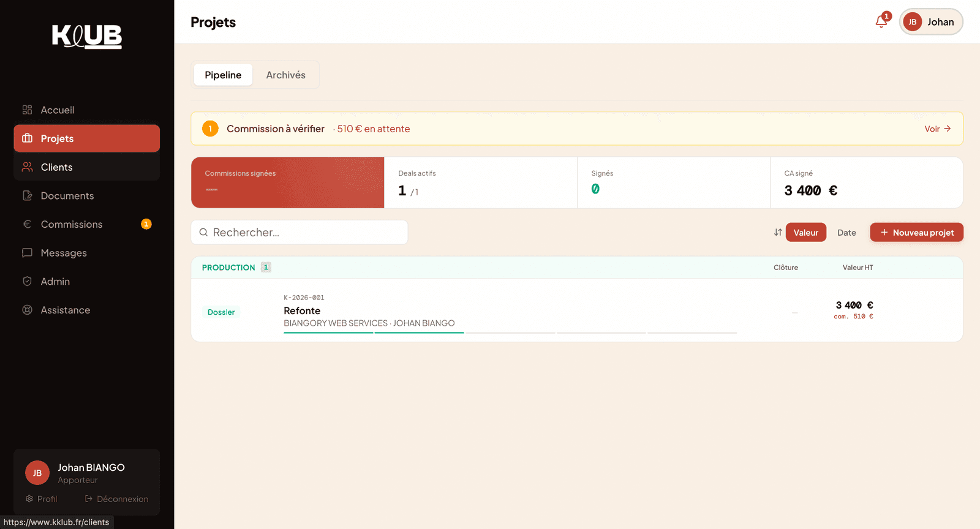
Task: Click the Déconnexion link
Action: [116, 498]
